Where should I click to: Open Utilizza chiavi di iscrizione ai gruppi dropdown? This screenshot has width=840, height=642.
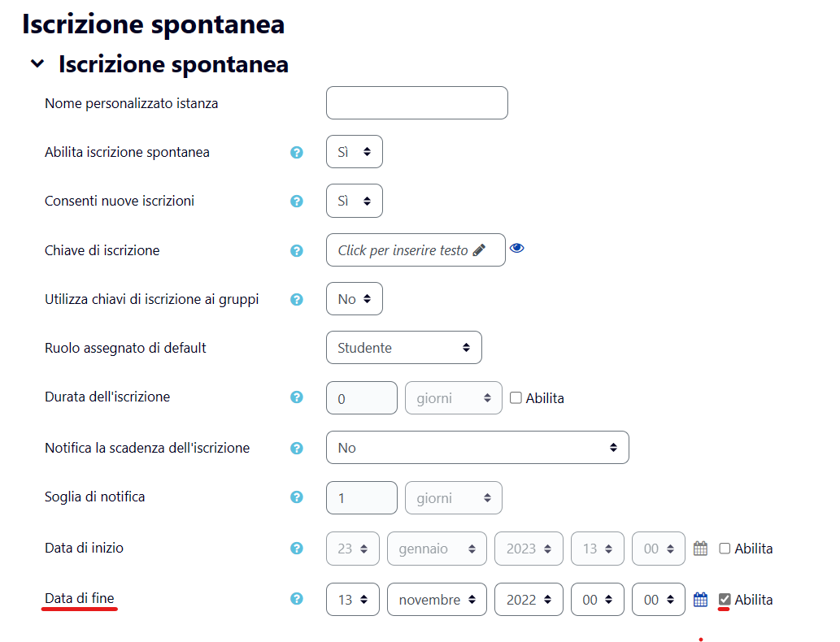coord(354,299)
